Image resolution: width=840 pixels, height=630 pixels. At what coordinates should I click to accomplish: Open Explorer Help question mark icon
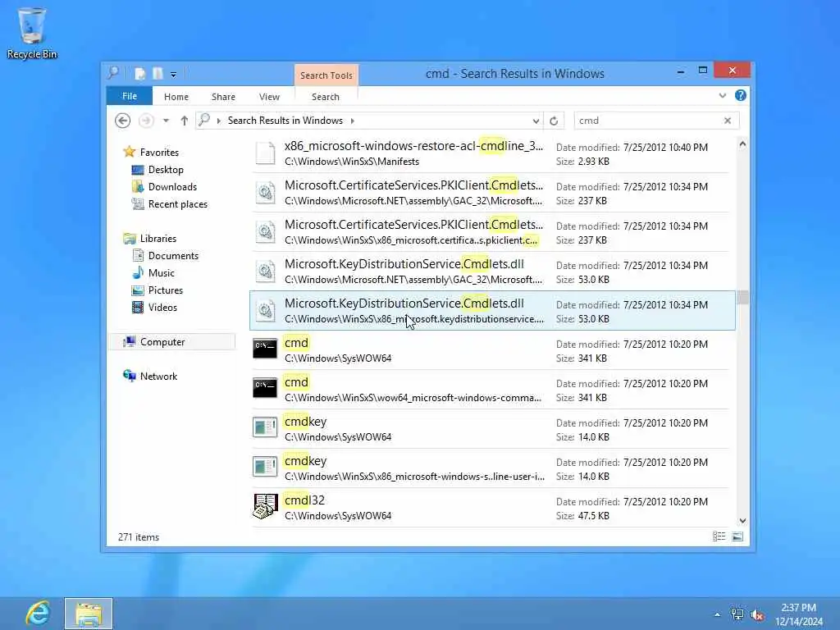point(741,95)
